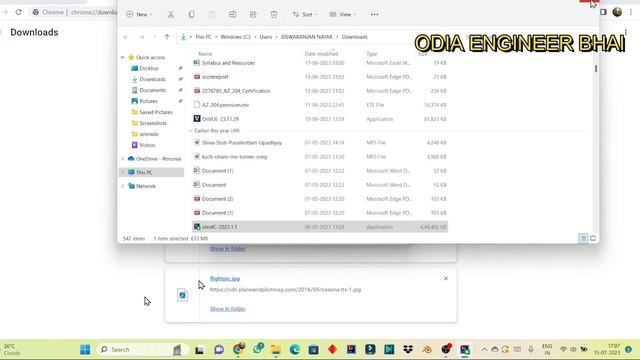640x360 pixels.
Task: Open Chrome's side panel icon
Action: (x=603, y=12)
